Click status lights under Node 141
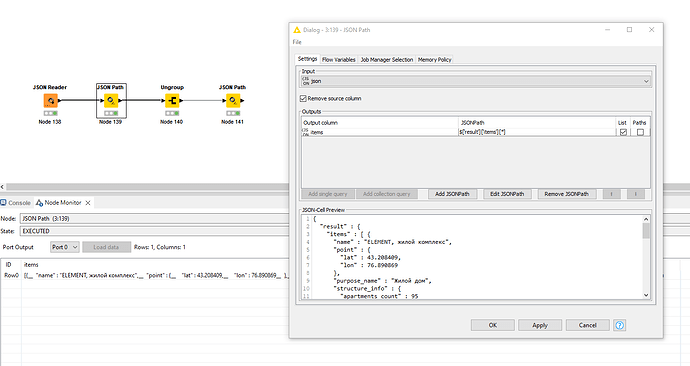 pos(233,113)
